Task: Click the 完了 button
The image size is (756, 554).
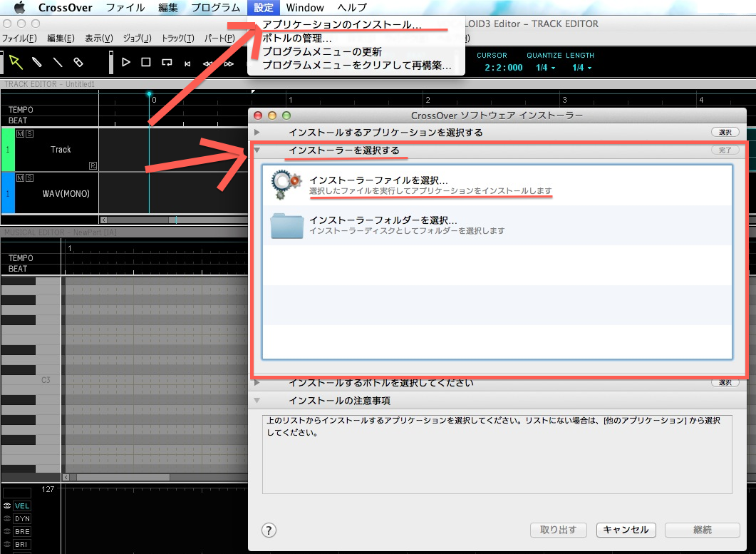Action: pyautogui.click(x=725, y=150)
